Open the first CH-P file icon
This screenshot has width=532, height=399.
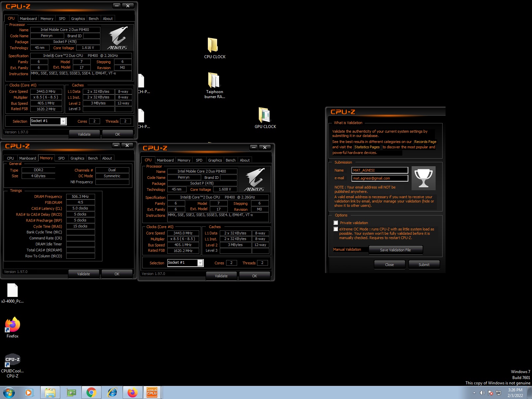[x=141, y=81]
